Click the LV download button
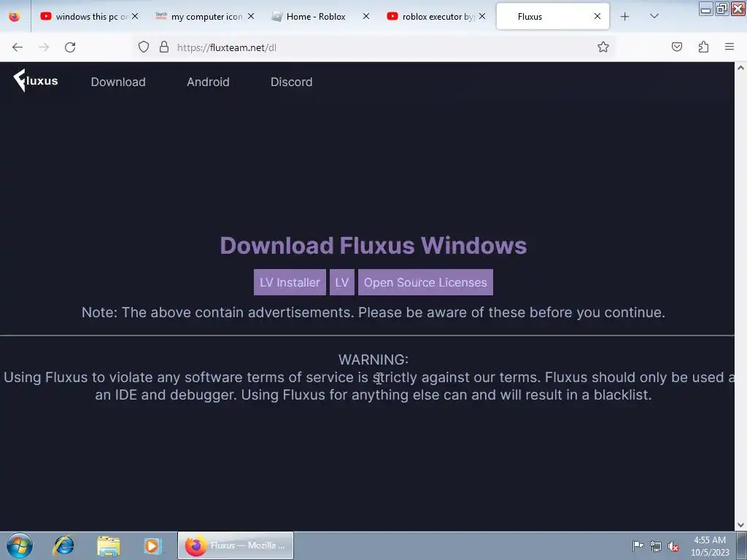 (x=342, y=282)
